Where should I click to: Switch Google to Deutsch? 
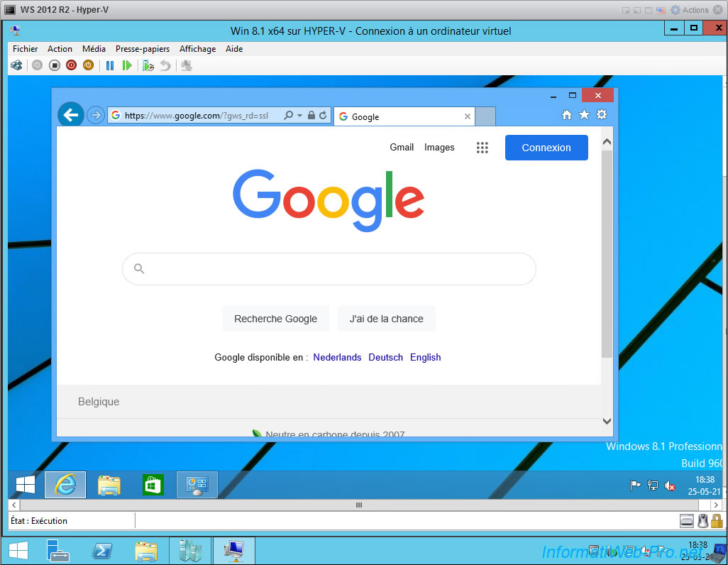pos(386,357)
